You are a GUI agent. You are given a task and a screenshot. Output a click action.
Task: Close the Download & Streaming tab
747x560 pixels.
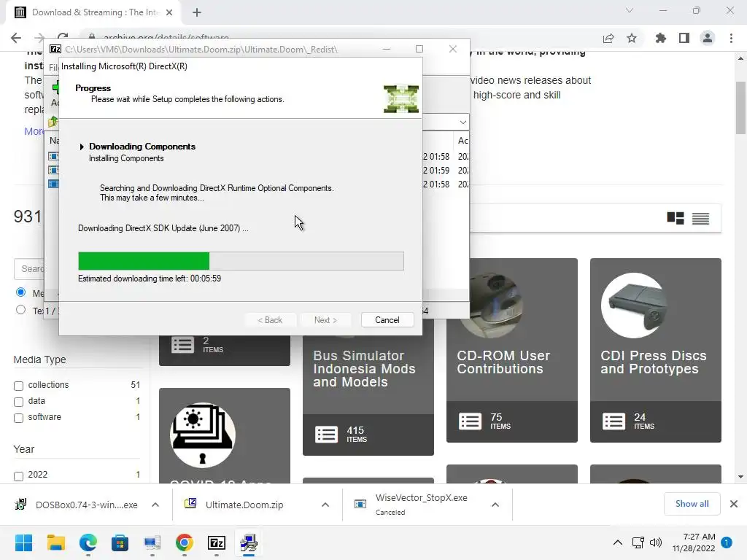click(x=169, y=12)
